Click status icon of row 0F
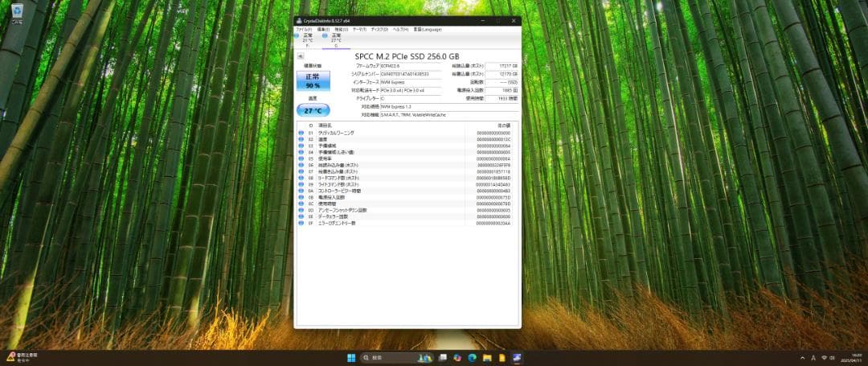Image resolution: width=868 pixels, height=366 pixels. coord(301,223)
